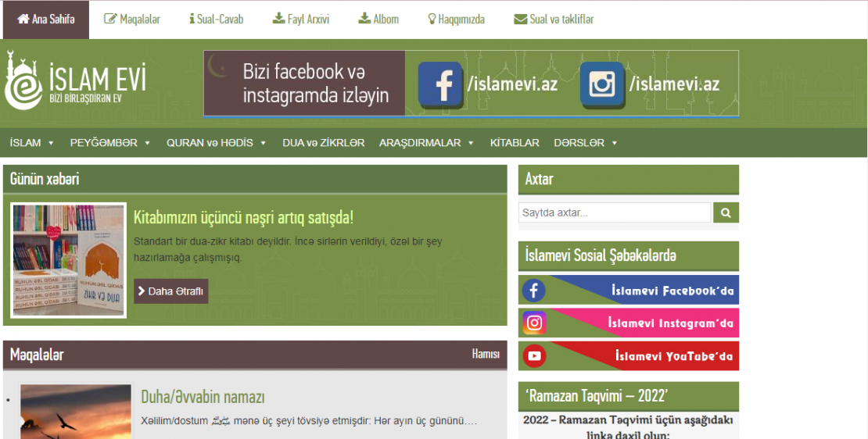This screenshot has width=868, height=439.
Task: Click the lightbulb icon beside Haqqımızda
Action: pyautogui.click(x=432, y=20)
